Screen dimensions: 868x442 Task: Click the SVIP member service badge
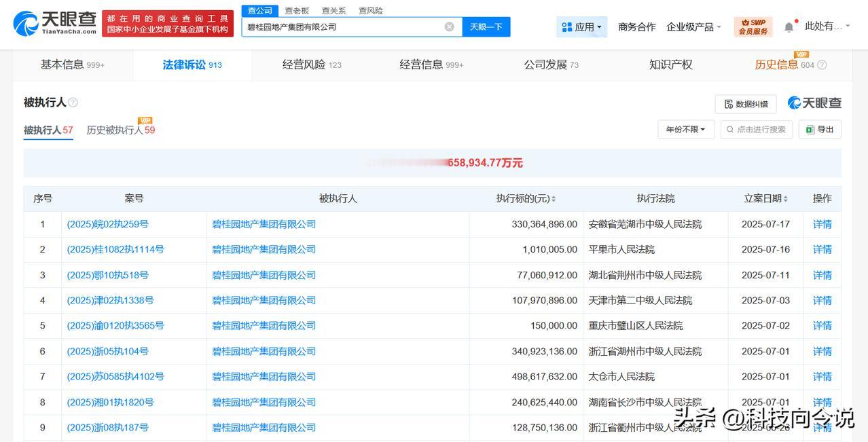[x=753, y=27]
